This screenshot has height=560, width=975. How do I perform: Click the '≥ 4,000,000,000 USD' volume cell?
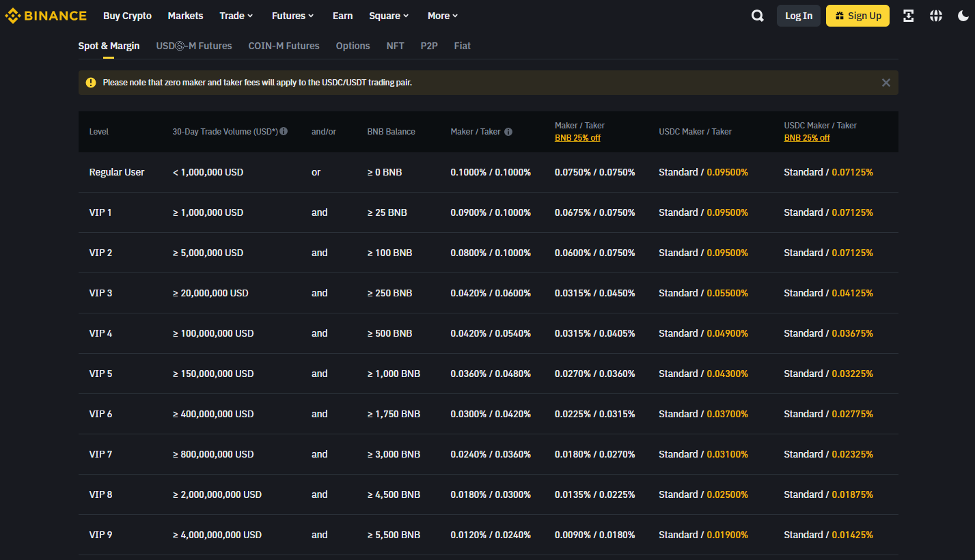pyautogui.click(x=217, y=535)
